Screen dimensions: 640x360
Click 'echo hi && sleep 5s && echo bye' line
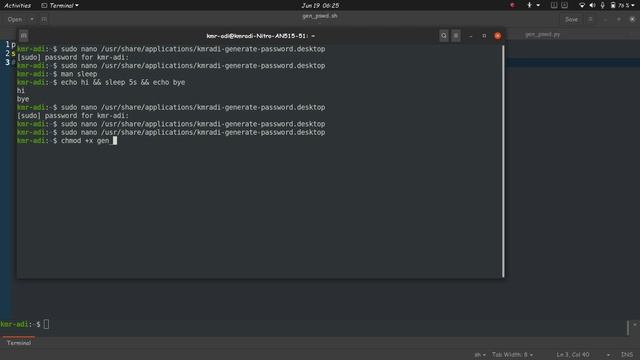pyautogui.click(x=101, y=82)
